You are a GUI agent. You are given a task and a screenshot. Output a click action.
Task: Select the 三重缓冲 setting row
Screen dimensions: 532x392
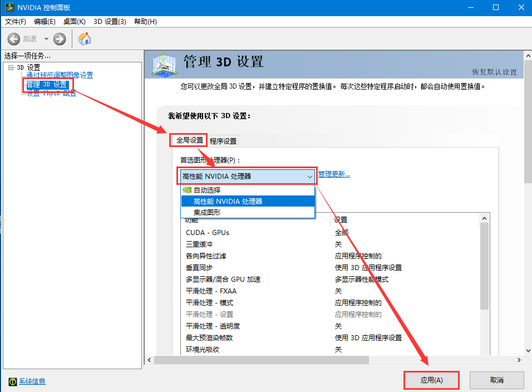(x=331, y=244)
